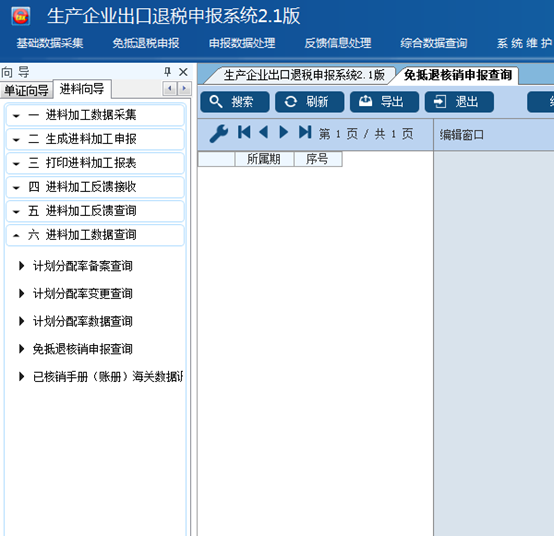The height and width of the screenshot is (536, 554).
Task: Open the 系统维护 menu
Action: point(524,43)
